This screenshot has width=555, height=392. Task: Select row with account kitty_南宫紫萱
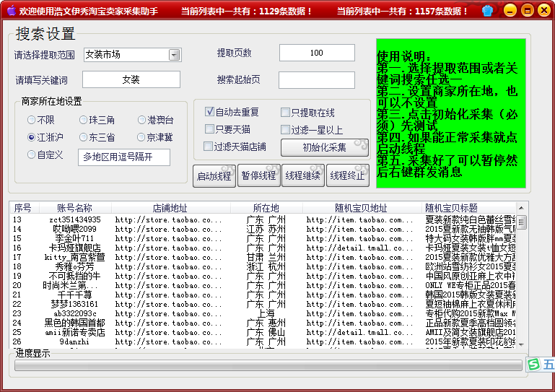pos(263,258)
